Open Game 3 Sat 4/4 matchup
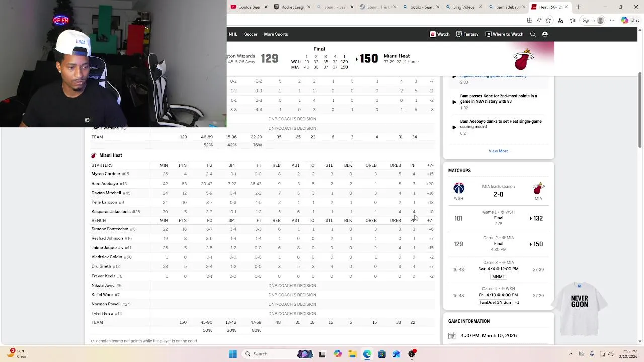Viewport: 644px width, 362px height. (498, 269)
